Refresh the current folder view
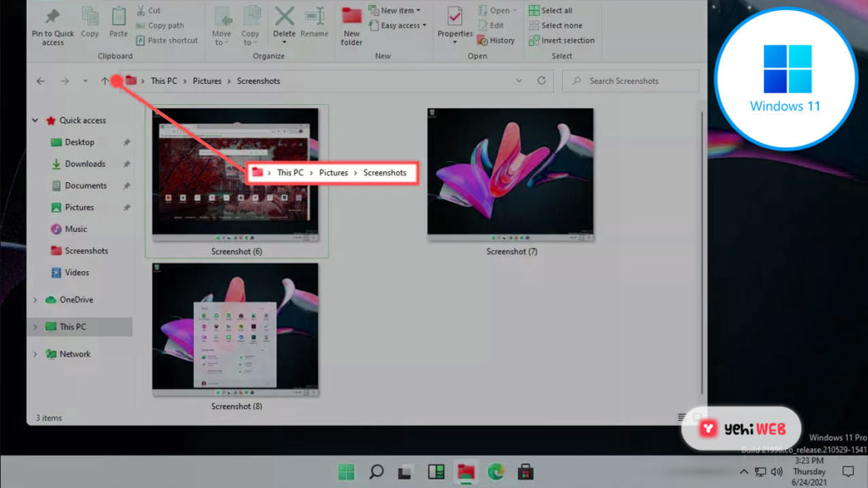 click(x=542, y=81)
